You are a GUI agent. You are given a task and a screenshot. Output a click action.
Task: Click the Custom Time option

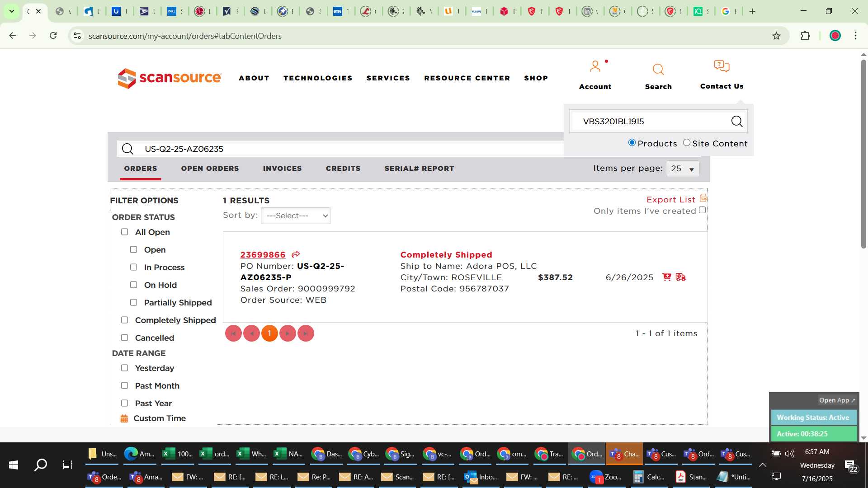(160, 418)
